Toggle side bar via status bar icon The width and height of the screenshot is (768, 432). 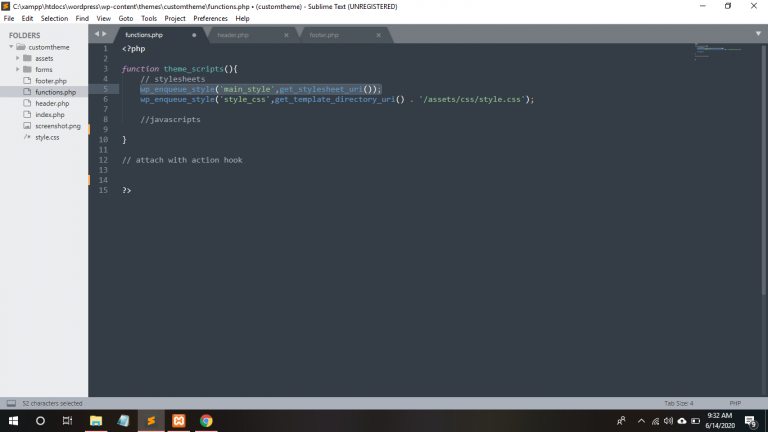(x=11, y=403)
